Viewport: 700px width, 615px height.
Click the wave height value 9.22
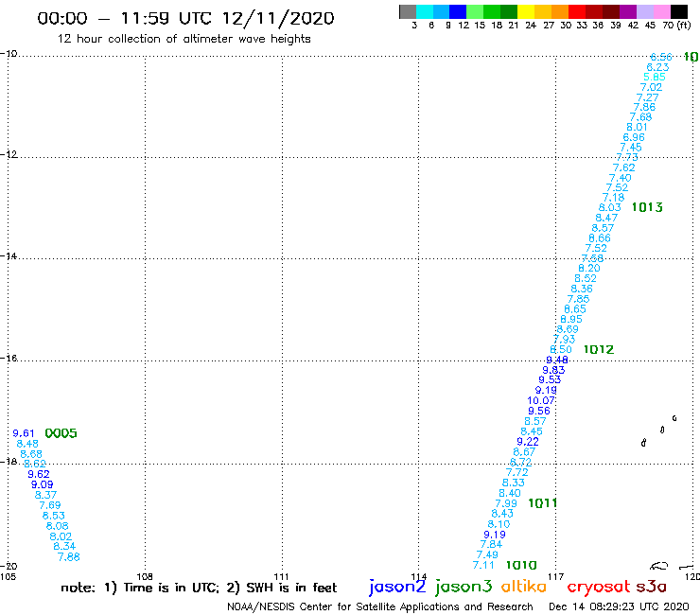tap(528, 442)
